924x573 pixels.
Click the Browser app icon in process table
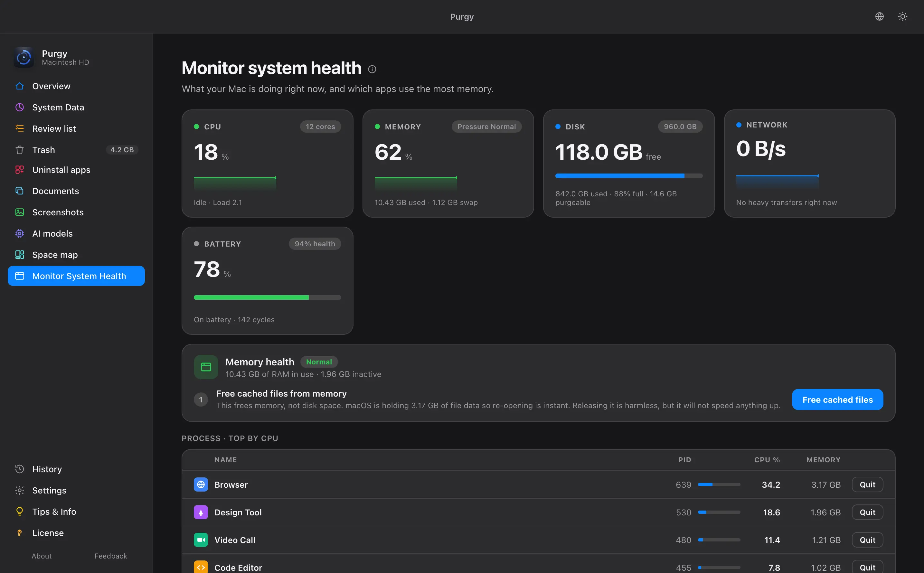201,484
